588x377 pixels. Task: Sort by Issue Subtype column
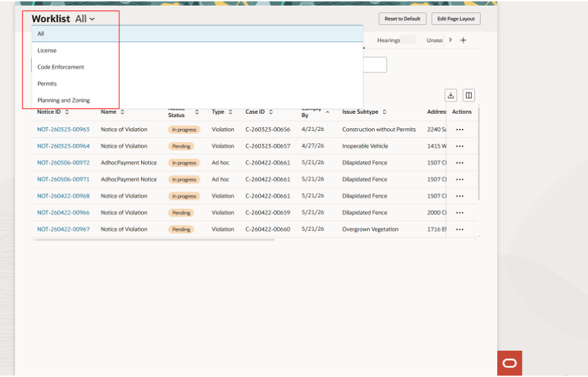point(384,112)
